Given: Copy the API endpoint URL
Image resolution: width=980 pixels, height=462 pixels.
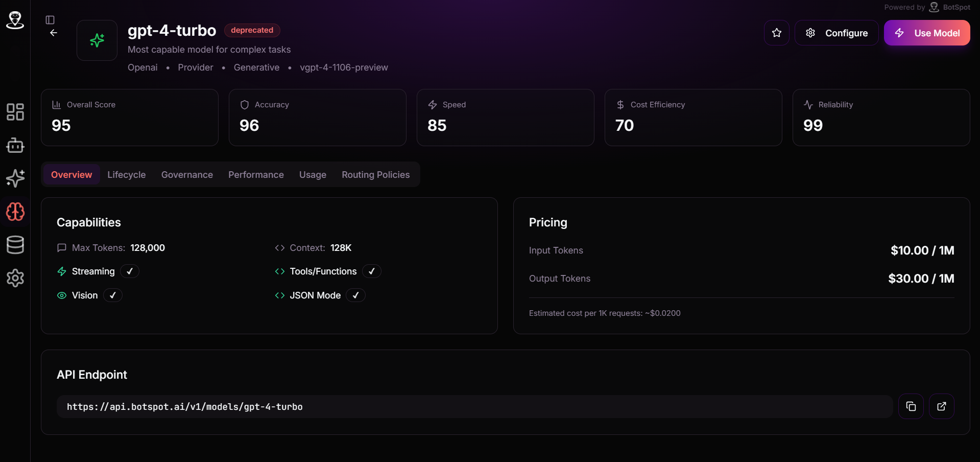Looking at the screenshot, I should [911, 406].
